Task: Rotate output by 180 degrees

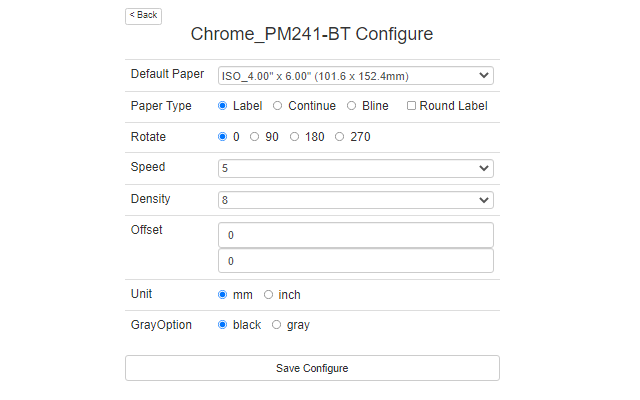Action: 295,137
